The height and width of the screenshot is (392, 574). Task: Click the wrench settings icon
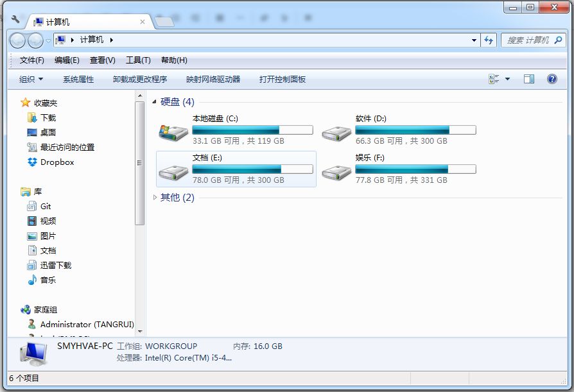[x=16, y=19]
